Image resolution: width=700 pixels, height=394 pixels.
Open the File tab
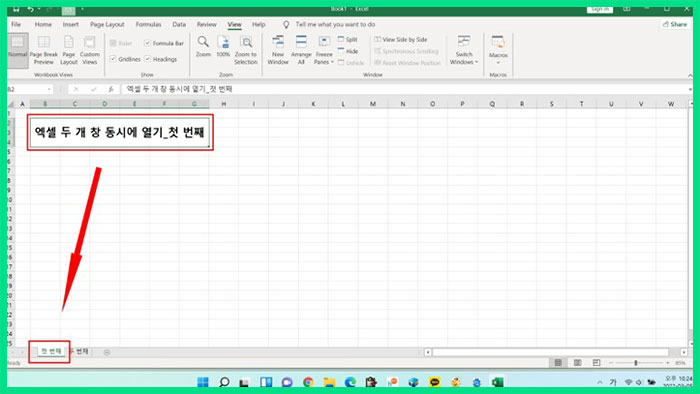16,25
